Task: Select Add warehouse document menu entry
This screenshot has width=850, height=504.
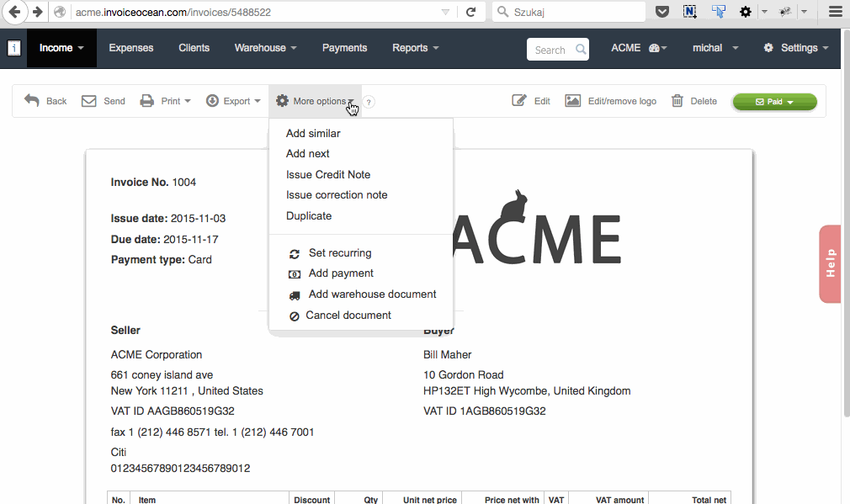Action: click(372, 294)
